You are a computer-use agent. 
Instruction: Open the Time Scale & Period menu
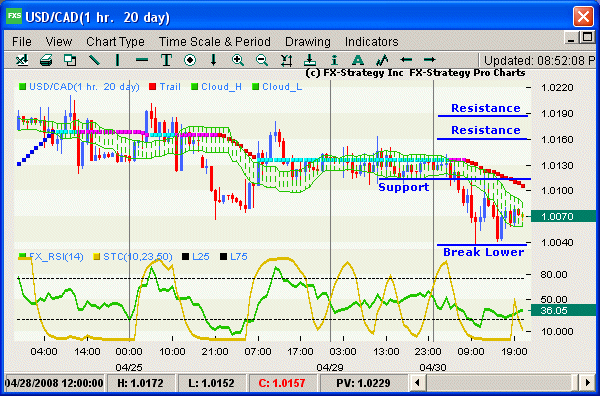coord(215,41)
